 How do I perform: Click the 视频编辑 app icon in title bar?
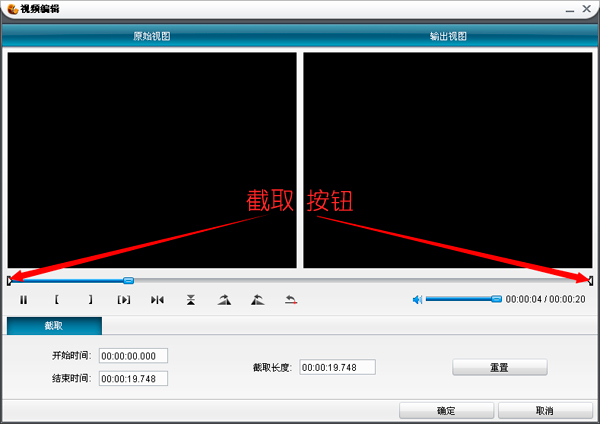pos(12,9)
